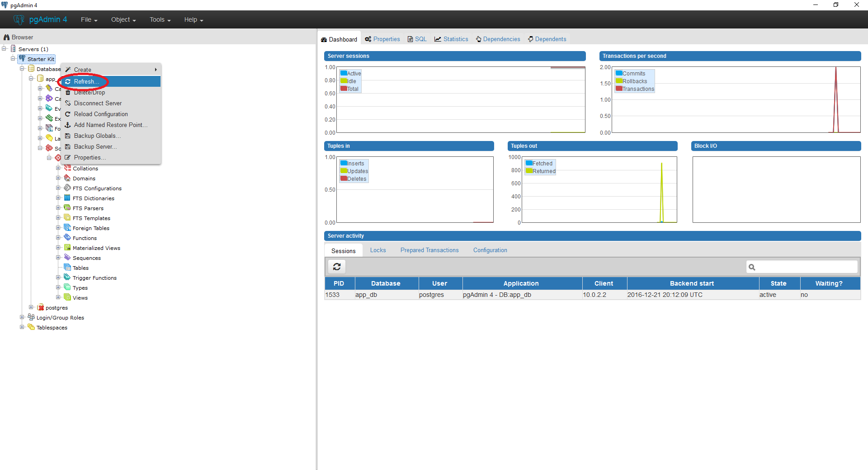Switch to the Properties tab
This screenshot has width=868, height=470.
pos(382,39)
